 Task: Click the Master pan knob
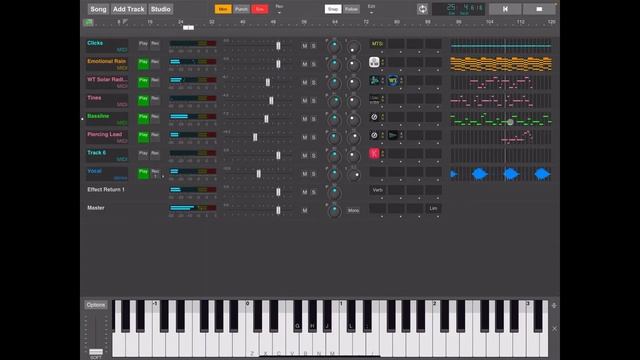click(334, 211)
